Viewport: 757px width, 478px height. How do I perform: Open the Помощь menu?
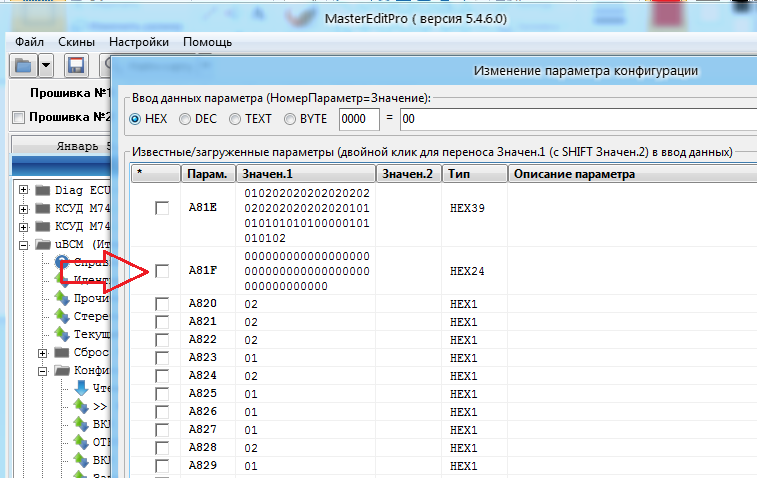[x=208, y=42]
